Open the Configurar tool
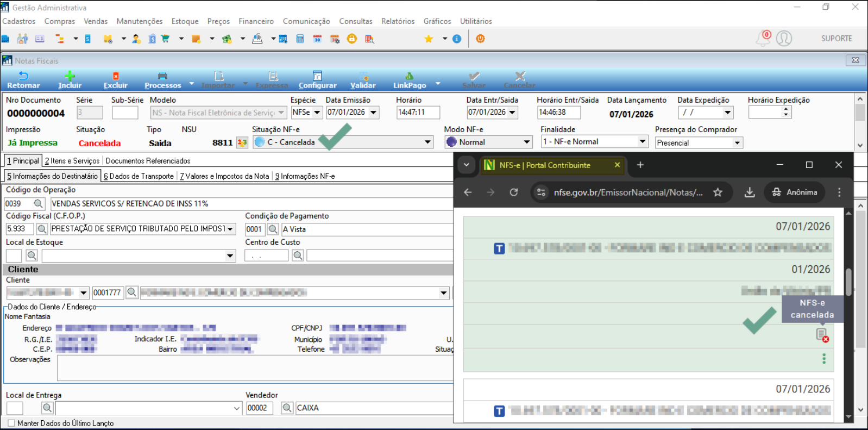The width and height of the screenshot is (868, 430). coord(317,79)
